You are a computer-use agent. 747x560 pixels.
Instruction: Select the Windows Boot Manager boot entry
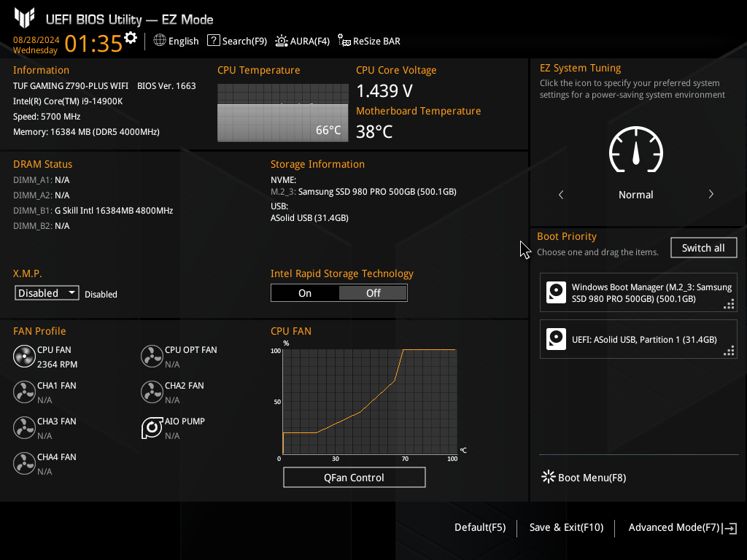pos(638,293)
